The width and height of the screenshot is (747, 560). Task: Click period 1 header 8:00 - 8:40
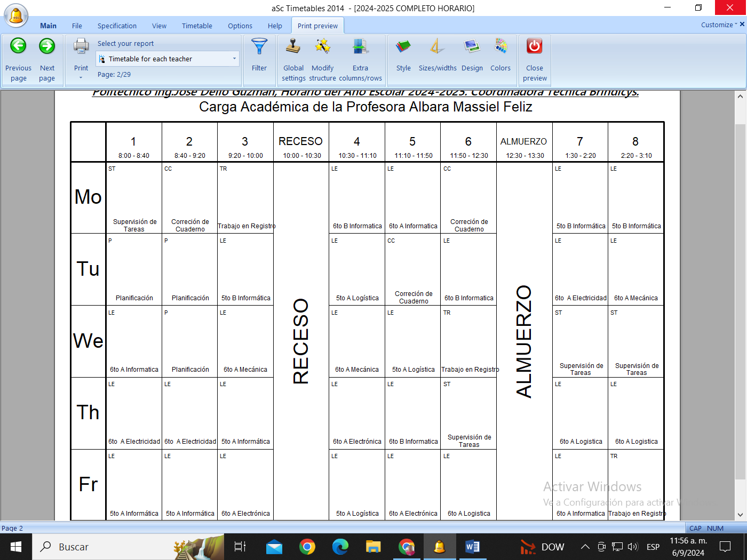pyautogui.click(x=134, y=143)
